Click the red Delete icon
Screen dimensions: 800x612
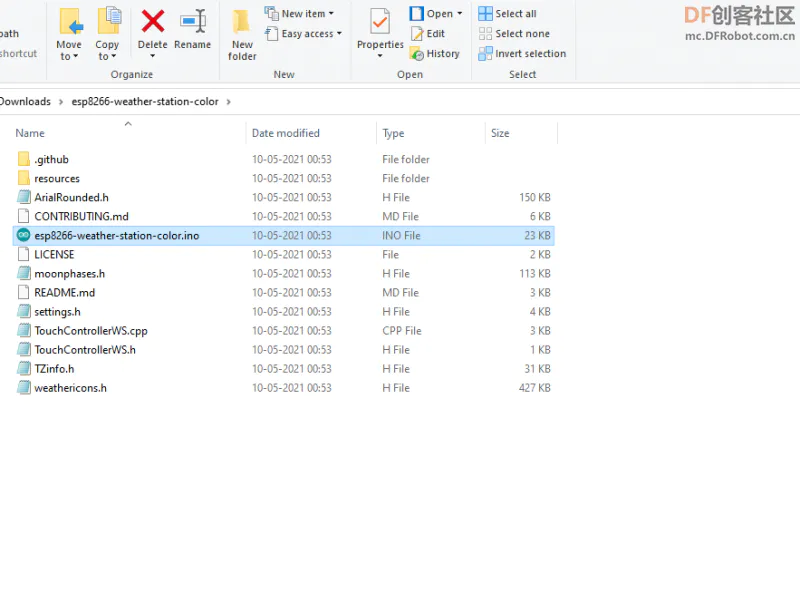click(153, 21)
